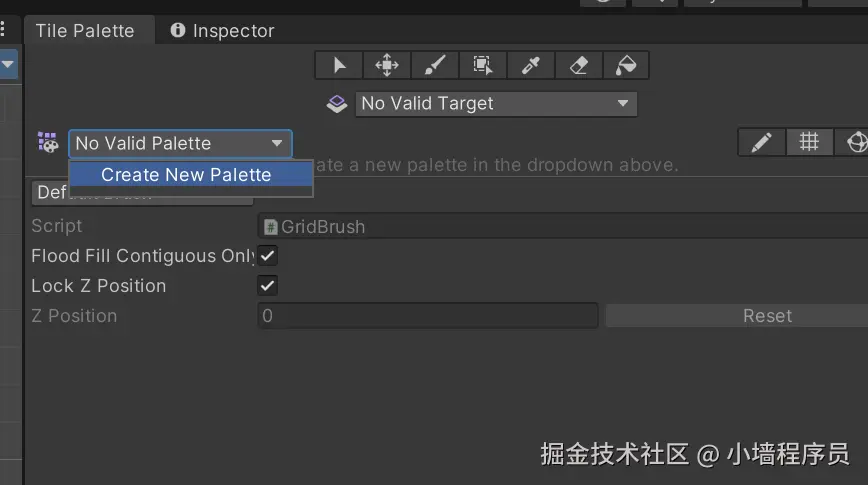Select the arrow Select tool
The height and width of the screenshot is (485, 868).
tap(339, 66)
